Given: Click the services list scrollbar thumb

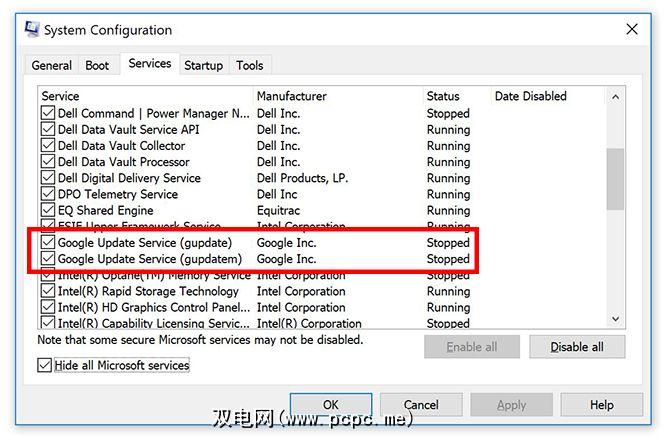Looking at the screenshot, I should click(x=615, y=179).
